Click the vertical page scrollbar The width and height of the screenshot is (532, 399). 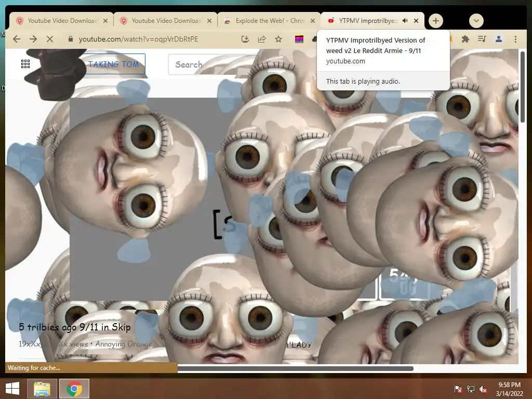[523, 87]
